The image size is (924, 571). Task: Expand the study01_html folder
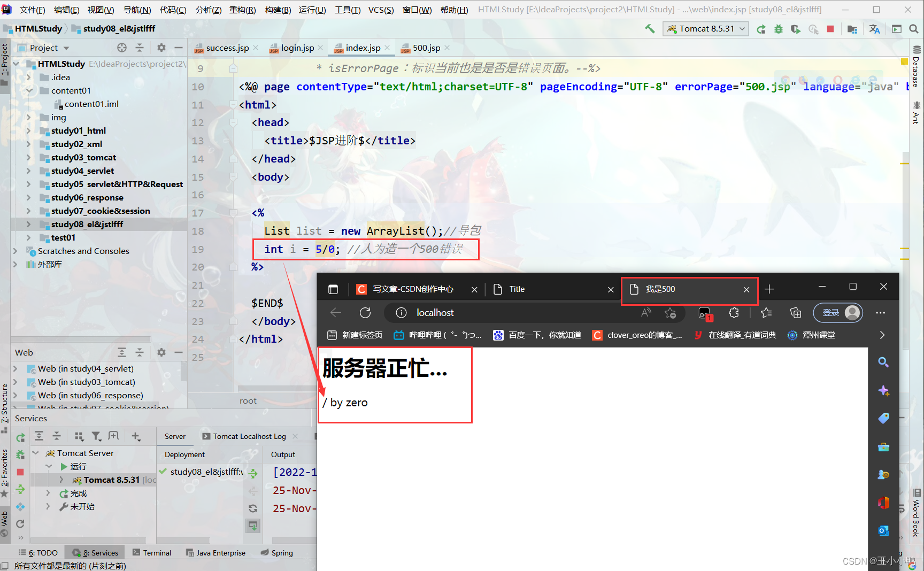point(29,130)
